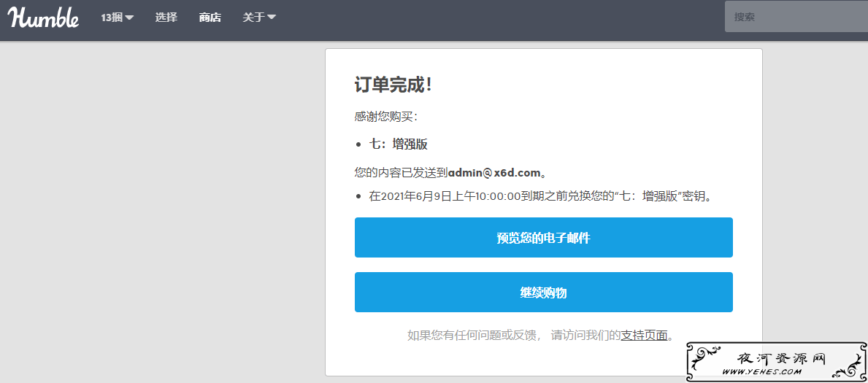Click the 预览您的电子邮件 button

[x=544, y=237]
